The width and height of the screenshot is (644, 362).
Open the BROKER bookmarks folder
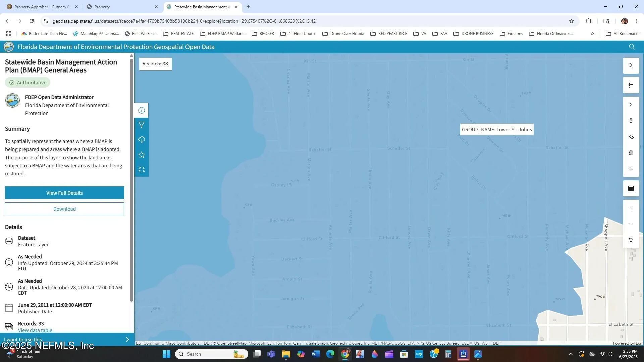coord(263,34)
